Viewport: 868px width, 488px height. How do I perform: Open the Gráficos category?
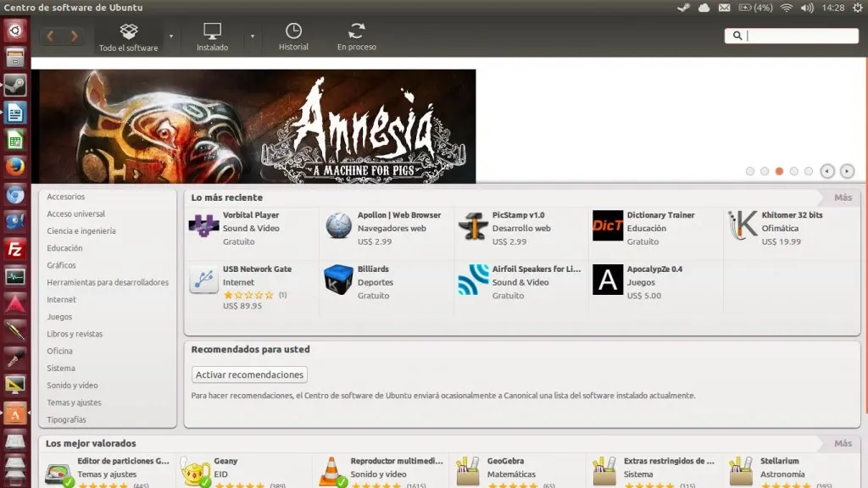(61, 265)
